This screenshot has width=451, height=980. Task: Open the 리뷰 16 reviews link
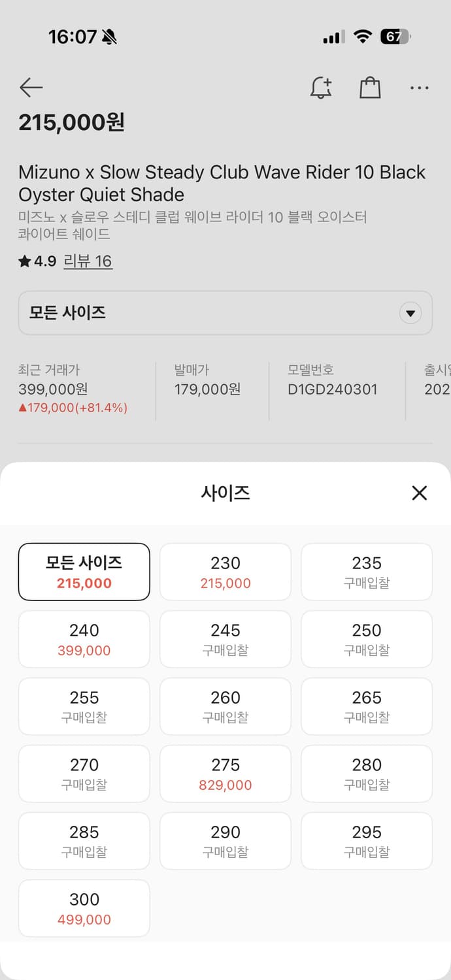(88, 261)
